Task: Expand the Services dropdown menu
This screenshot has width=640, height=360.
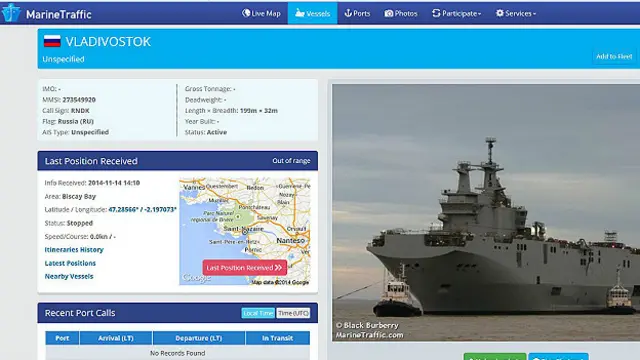Action: point(516,13)
